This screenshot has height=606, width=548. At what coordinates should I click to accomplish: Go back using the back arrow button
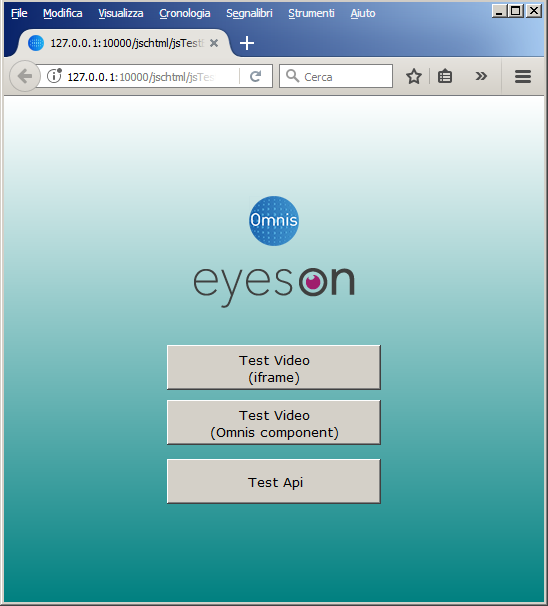25,76
